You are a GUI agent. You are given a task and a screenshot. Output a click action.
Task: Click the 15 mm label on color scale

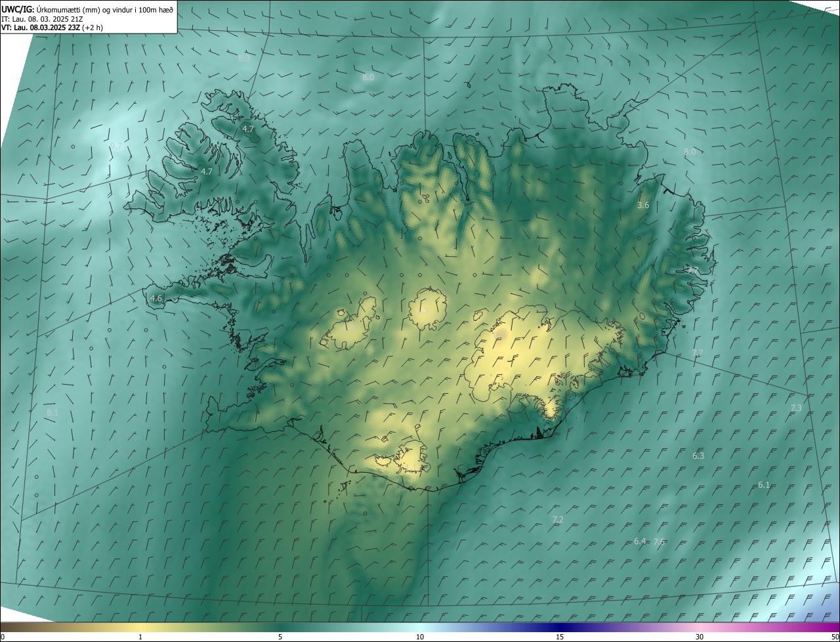(x=560, y=637)
